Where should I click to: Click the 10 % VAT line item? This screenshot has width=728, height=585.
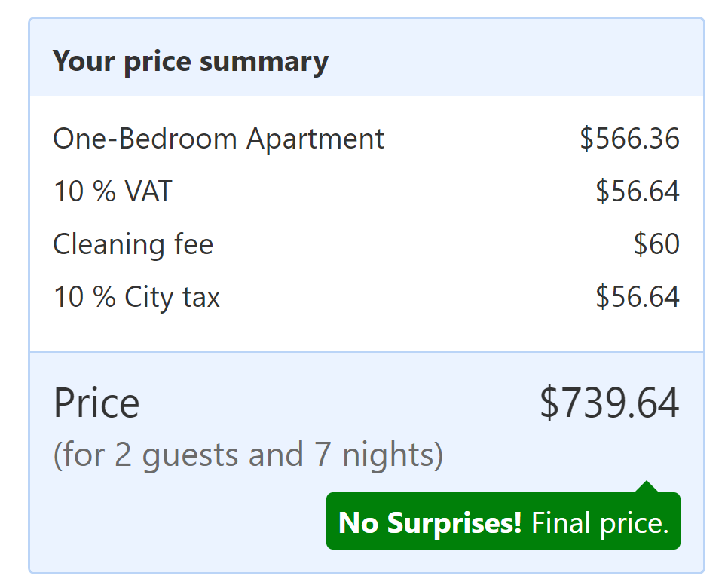click(112, 191)
